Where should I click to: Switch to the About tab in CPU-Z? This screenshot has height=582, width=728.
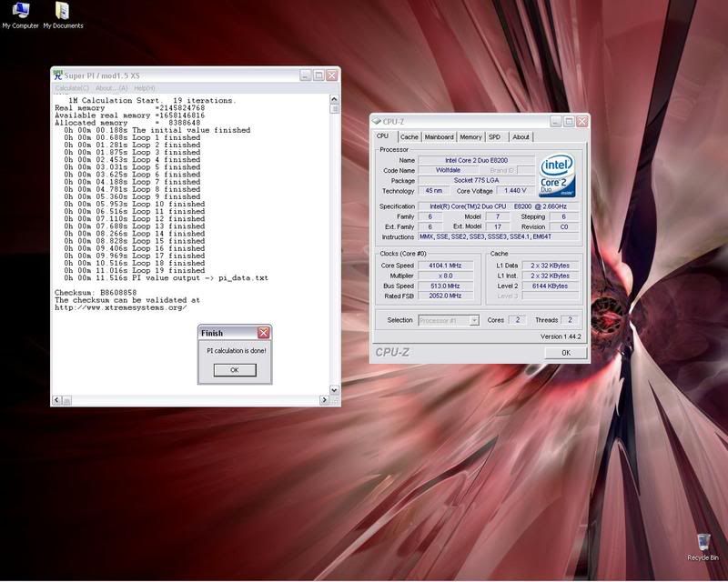coord(521,137)
